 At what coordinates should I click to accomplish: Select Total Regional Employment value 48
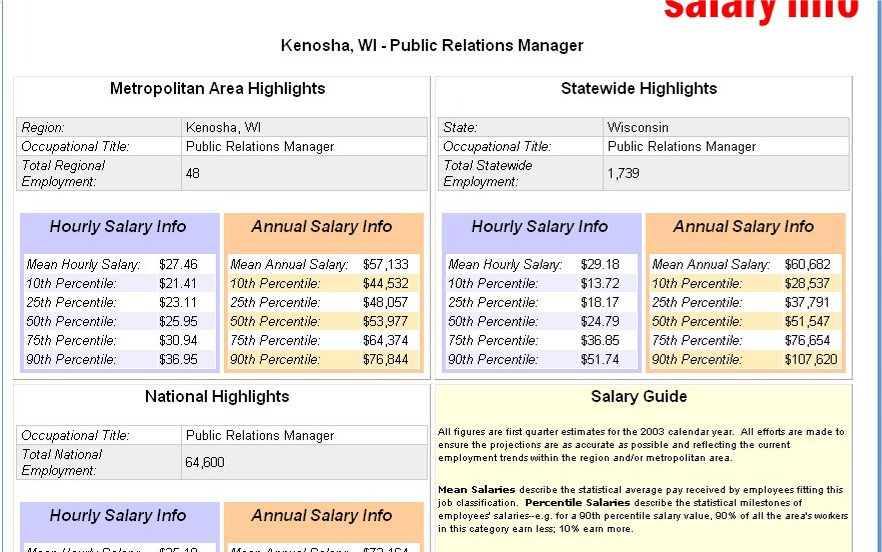coord(193,173)
